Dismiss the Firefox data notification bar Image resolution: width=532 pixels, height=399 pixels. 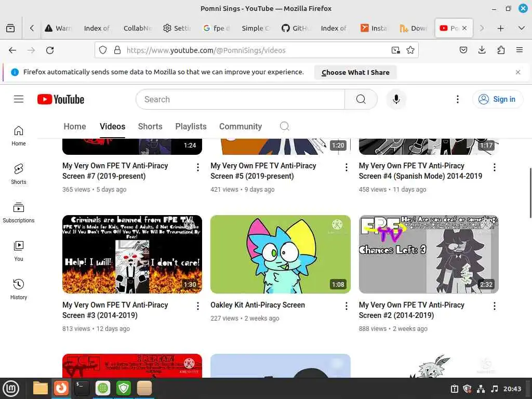coord(518,72)
